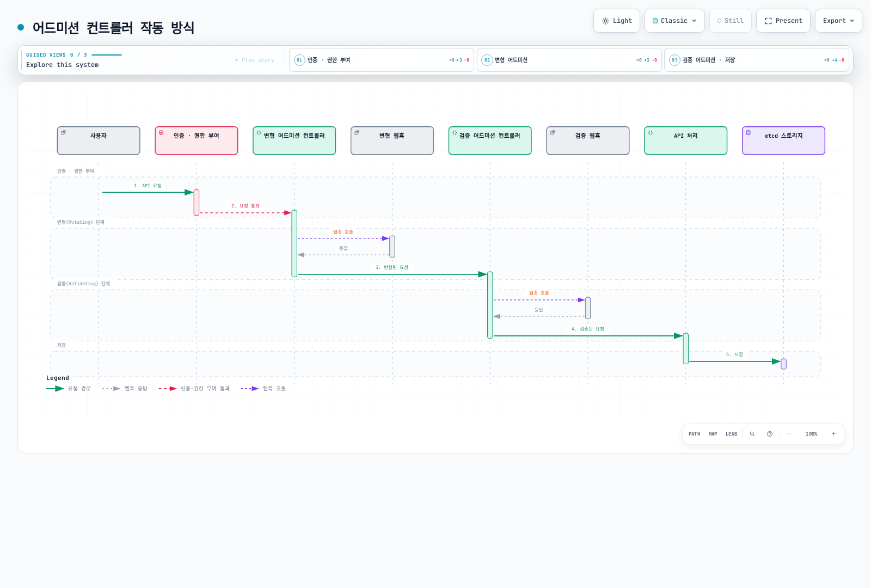The image size is (871, 588).
Task: Click activation bar on API 처리 lifeline
Action: coord(686,348)
